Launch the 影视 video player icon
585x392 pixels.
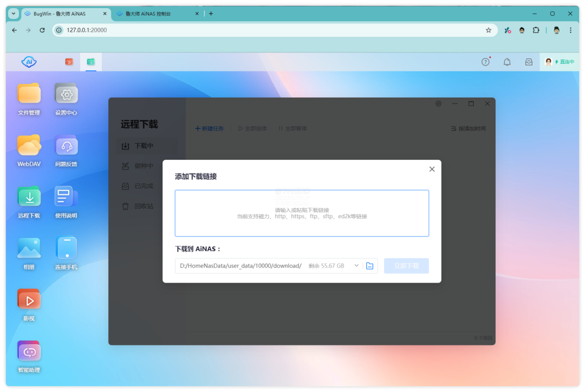pyautogui.click(x=29, y=299)
